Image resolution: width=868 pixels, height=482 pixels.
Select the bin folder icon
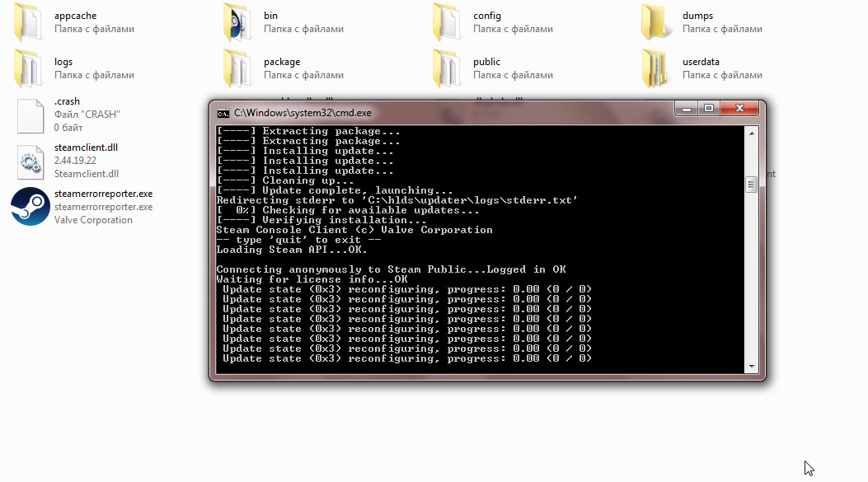click(x=237, y=22)
